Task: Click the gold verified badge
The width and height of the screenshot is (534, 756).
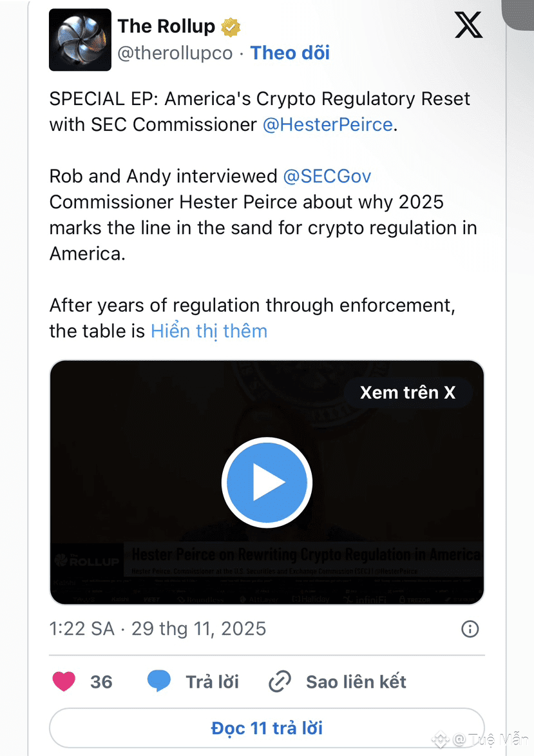Action: [x=231, y=27]
